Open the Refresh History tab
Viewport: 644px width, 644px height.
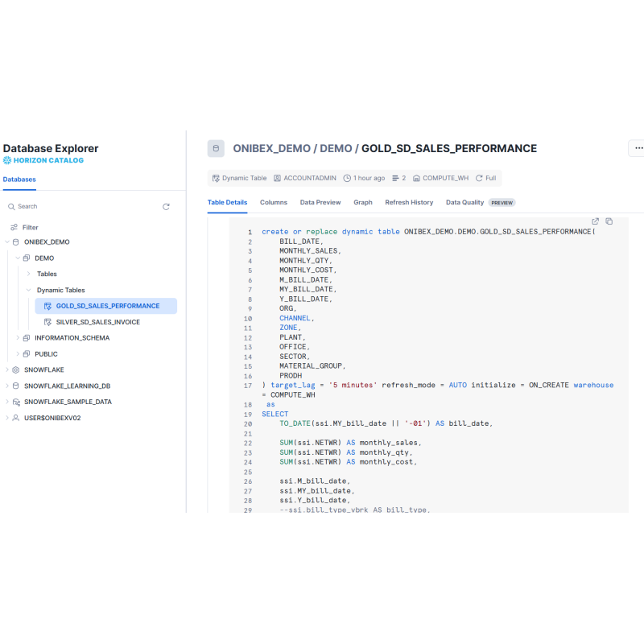pyautogui.click(x=409, y=203)
